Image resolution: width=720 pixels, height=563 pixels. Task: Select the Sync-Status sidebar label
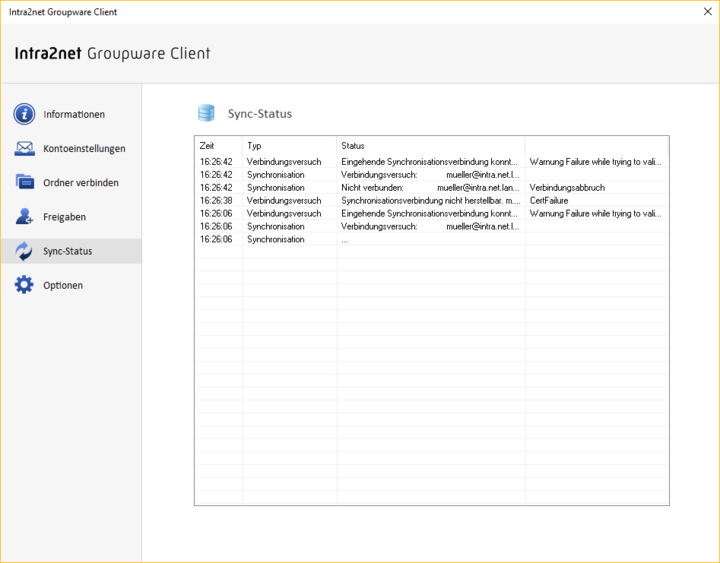pos(68,251)
